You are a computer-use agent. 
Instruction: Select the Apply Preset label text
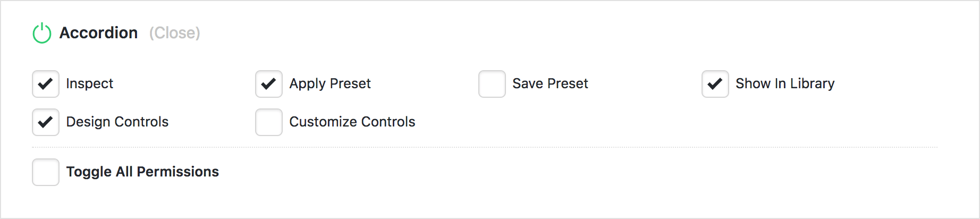330,84
